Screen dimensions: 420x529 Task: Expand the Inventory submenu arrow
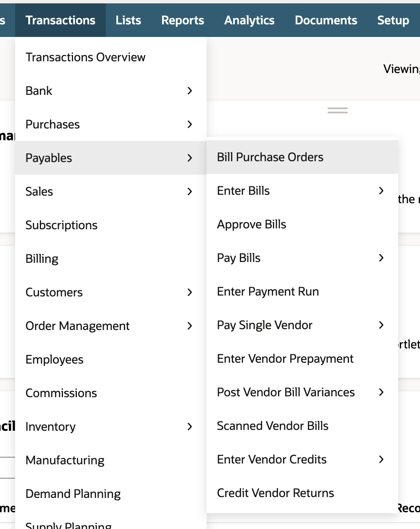tap(190, 427)
